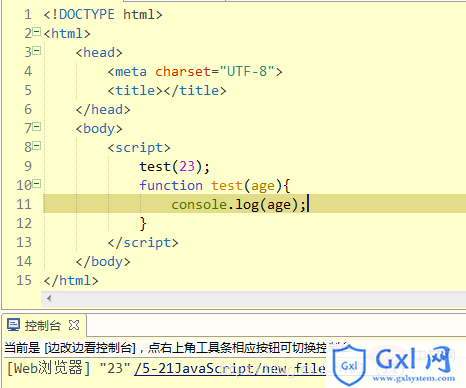
Task: Click the </script> tag on line 13
Action: click(x=143, y=243)
